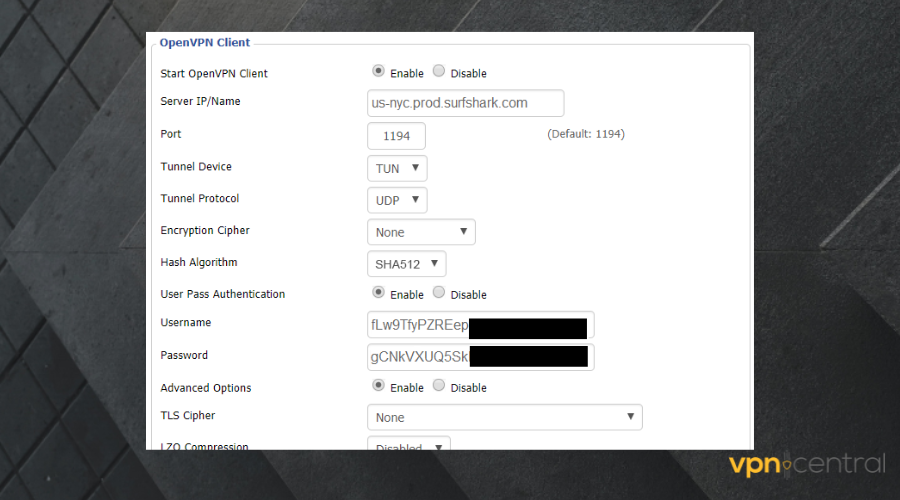900x500 pixels.
Task: Expand the TLS Cipher dropdown
Action: coord(504,417)
